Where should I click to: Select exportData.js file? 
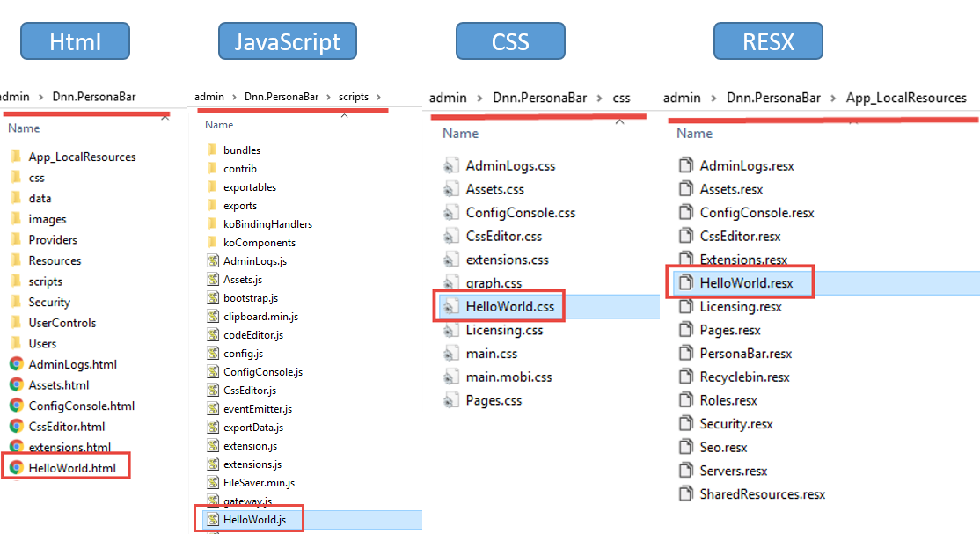pos(253,428)
